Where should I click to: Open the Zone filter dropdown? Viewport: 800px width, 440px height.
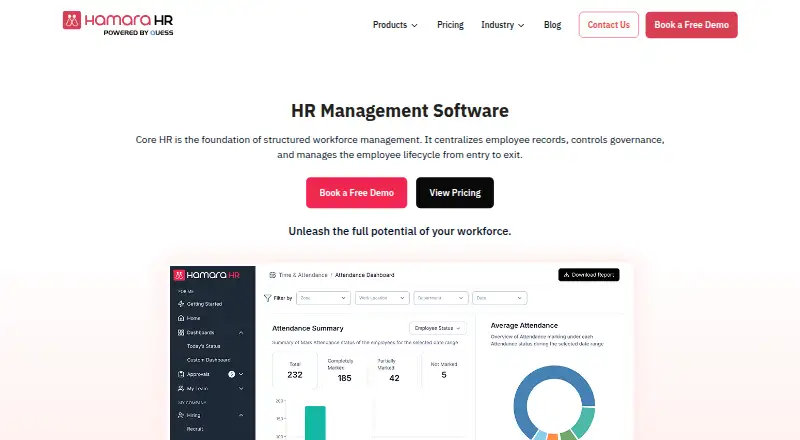(x=323, y=298)
